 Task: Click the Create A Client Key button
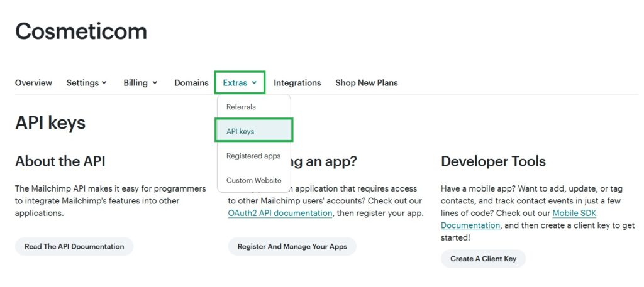[484, 259]
